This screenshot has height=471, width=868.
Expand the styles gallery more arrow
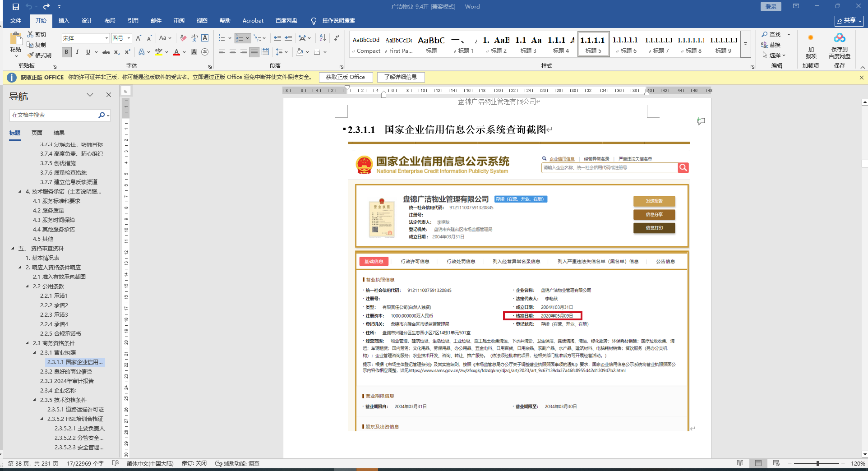745,44
